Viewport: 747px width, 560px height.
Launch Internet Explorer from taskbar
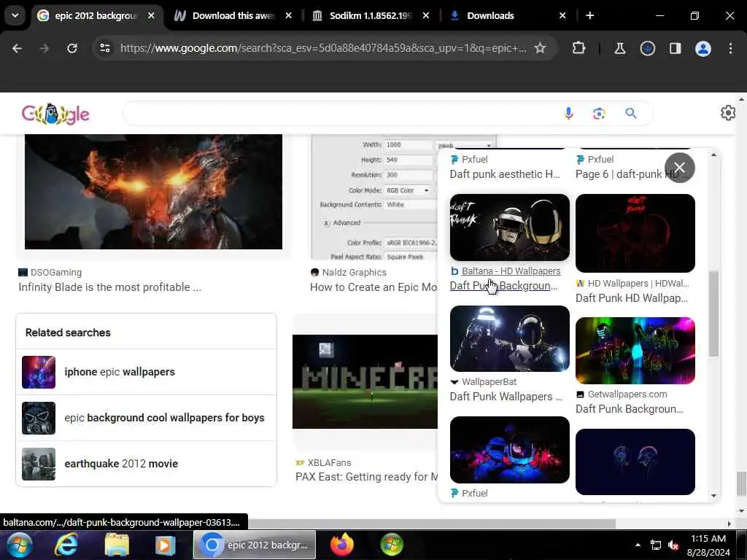(x=66, y=545)
